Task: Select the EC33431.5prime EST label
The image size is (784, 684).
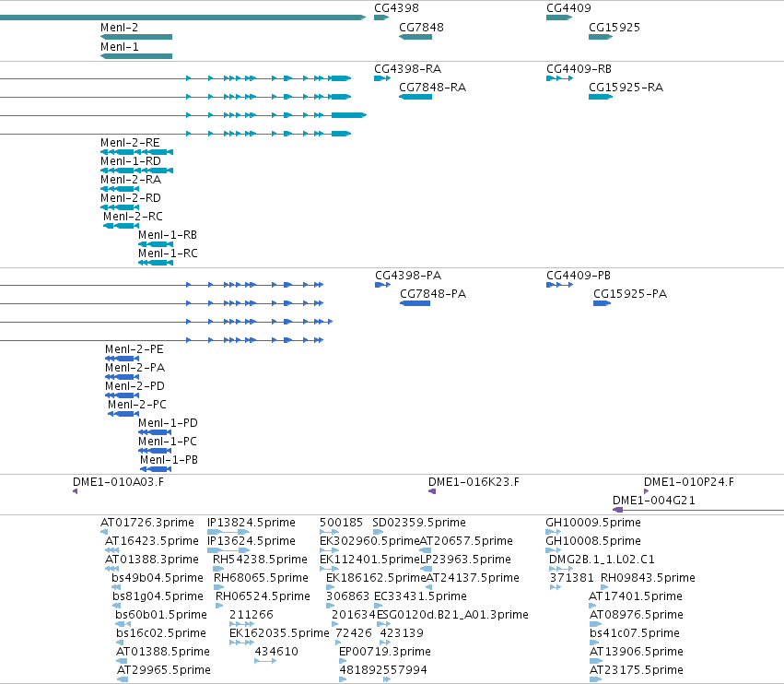Action: click(x=420, y=597)
